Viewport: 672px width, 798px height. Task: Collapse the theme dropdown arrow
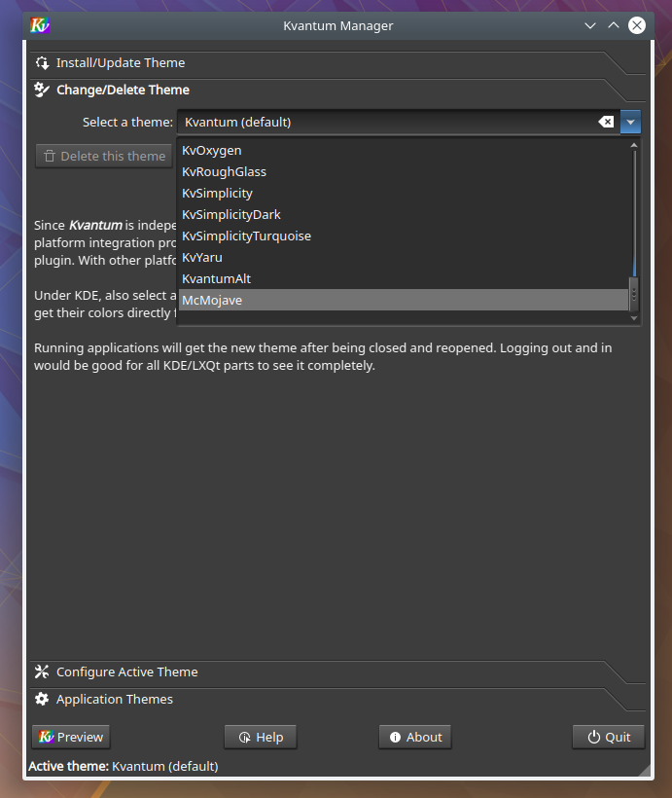630,123
